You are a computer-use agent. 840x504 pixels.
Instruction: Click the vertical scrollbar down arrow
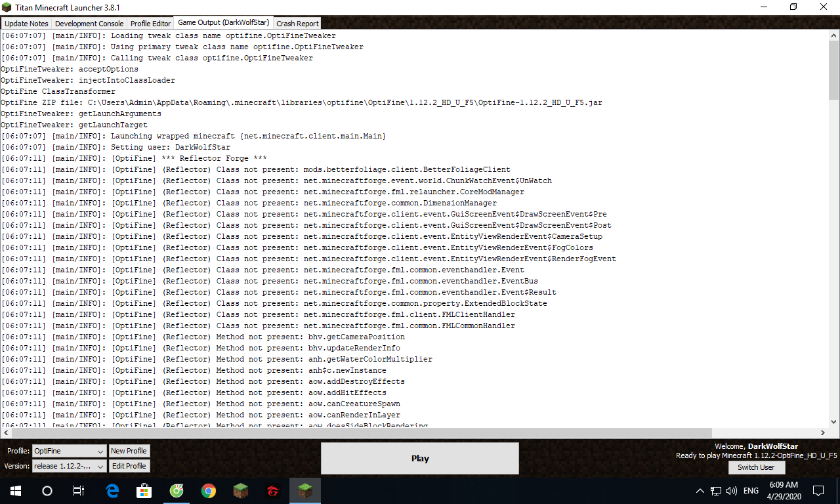tap(834, 422)
